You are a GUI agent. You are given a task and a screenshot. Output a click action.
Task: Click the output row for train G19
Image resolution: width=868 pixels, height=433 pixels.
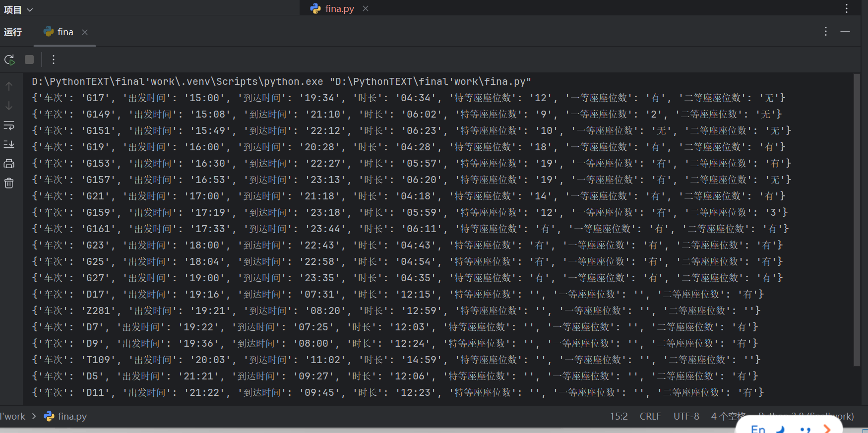point(408,147)
